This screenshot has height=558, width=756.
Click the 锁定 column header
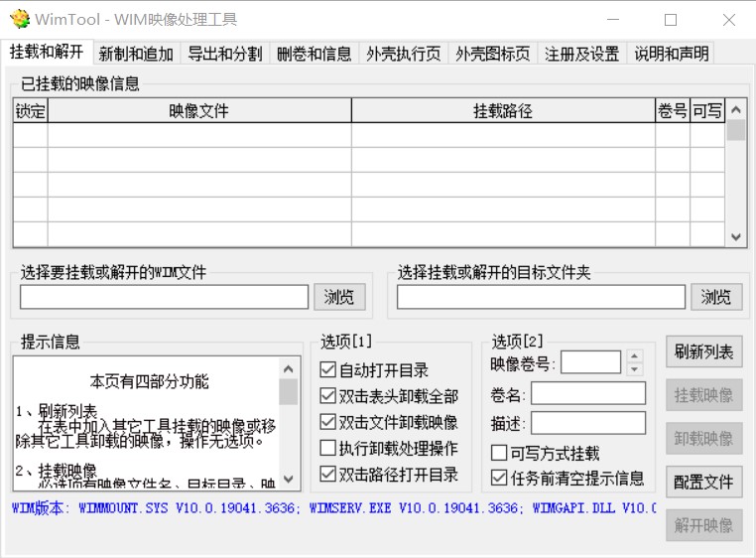tap(31, 110)
